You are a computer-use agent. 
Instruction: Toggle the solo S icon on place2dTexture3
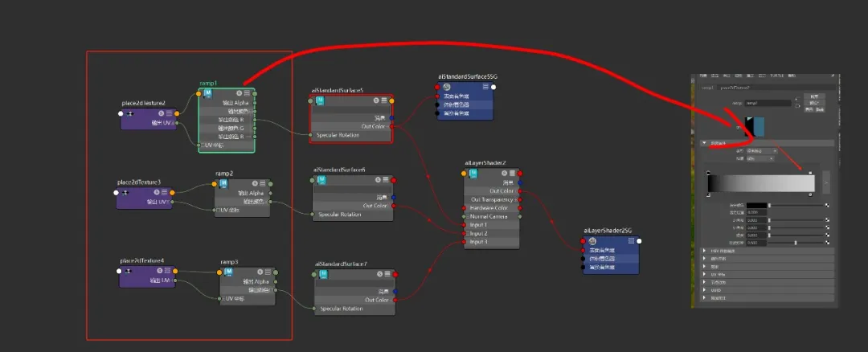tap(157, 191)
